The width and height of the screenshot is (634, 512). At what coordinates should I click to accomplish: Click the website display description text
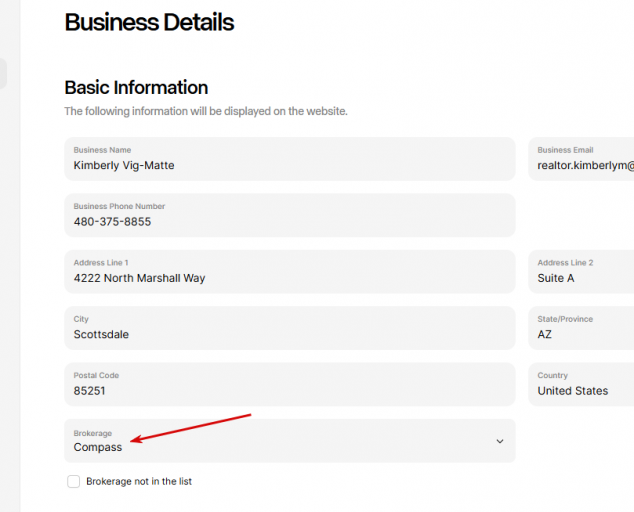click(206, 111)
